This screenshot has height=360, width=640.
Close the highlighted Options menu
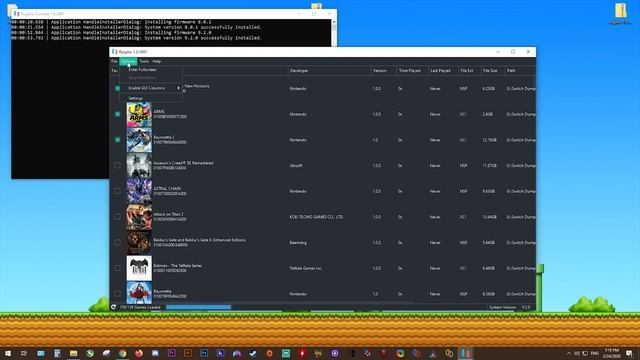[128, 61]
